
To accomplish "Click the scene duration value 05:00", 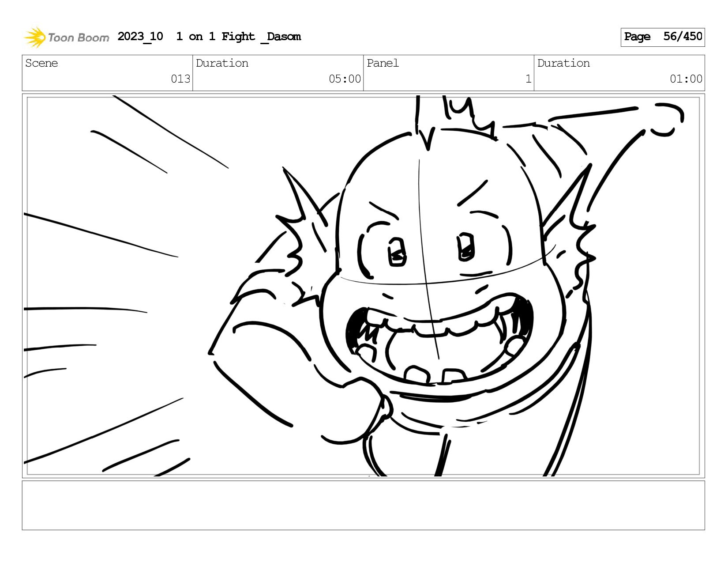I will [345, 79].
